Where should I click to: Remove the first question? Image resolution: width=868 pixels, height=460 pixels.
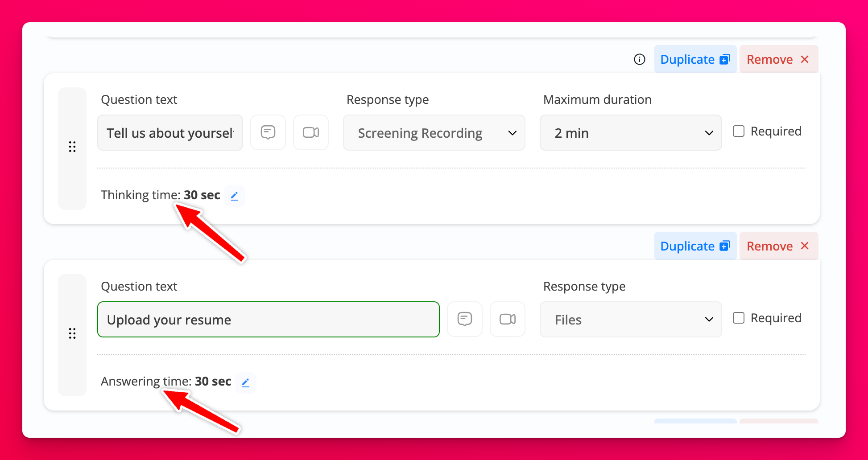point(778,59)
